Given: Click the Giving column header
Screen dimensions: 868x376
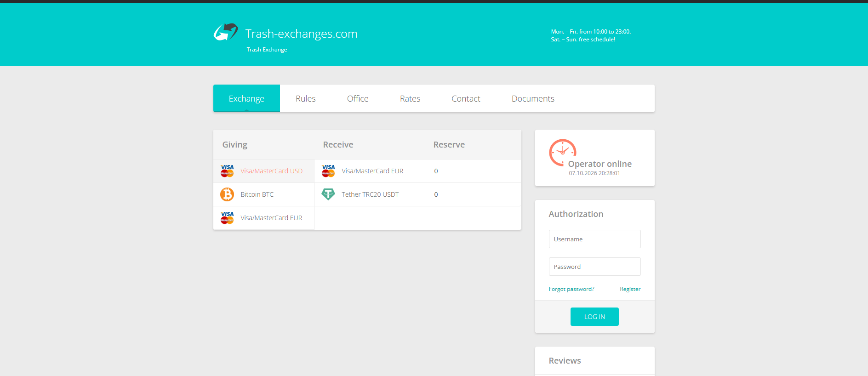Looking at the screenshot, I should [235, 145].
